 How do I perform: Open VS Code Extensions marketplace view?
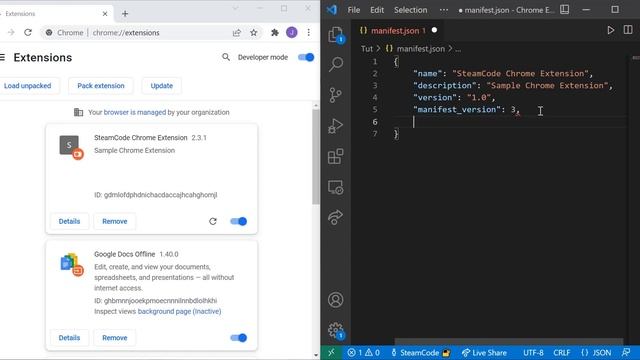336,156
